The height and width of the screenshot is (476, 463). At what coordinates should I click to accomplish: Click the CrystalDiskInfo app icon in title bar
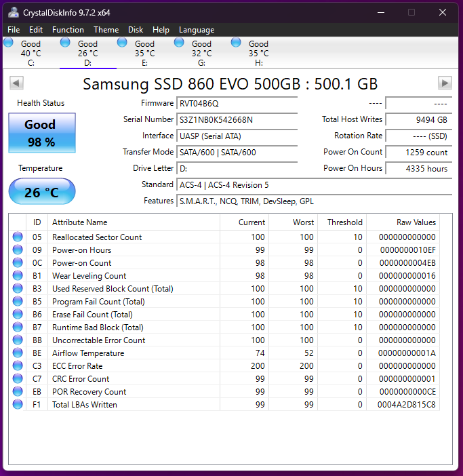click(x=14, y=12)
